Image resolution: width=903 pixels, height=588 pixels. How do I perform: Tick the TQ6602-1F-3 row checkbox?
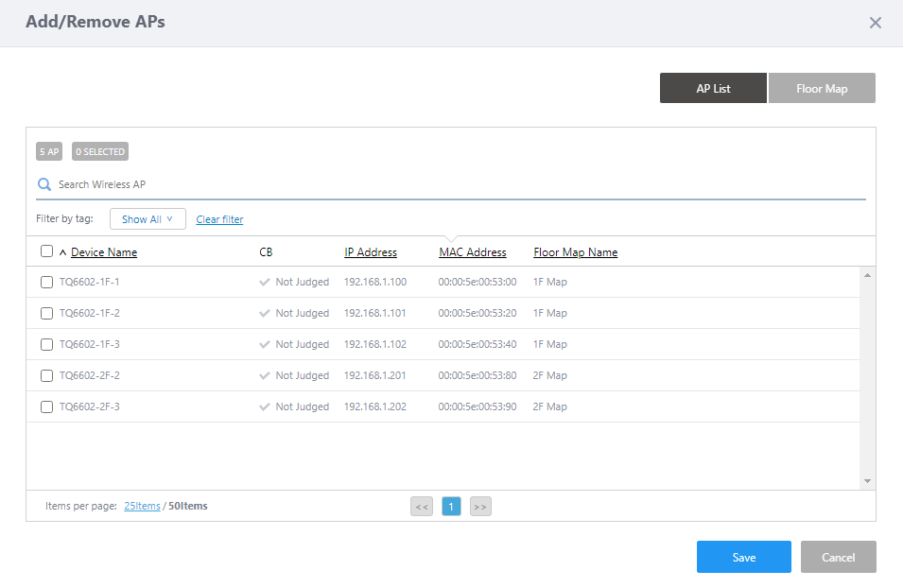(46, 344)
